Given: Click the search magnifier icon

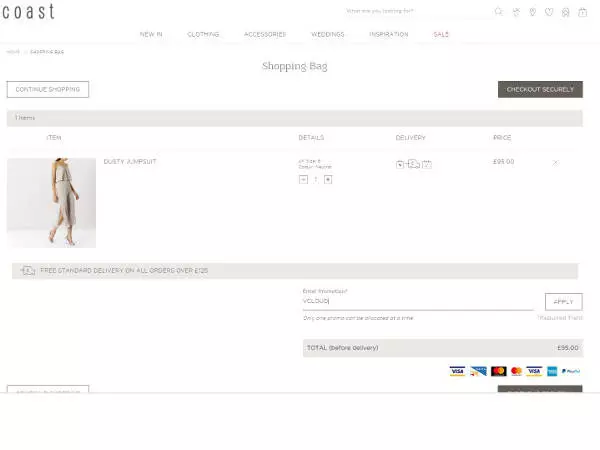Looking at the screenshot, I should [x=499, y=11].
